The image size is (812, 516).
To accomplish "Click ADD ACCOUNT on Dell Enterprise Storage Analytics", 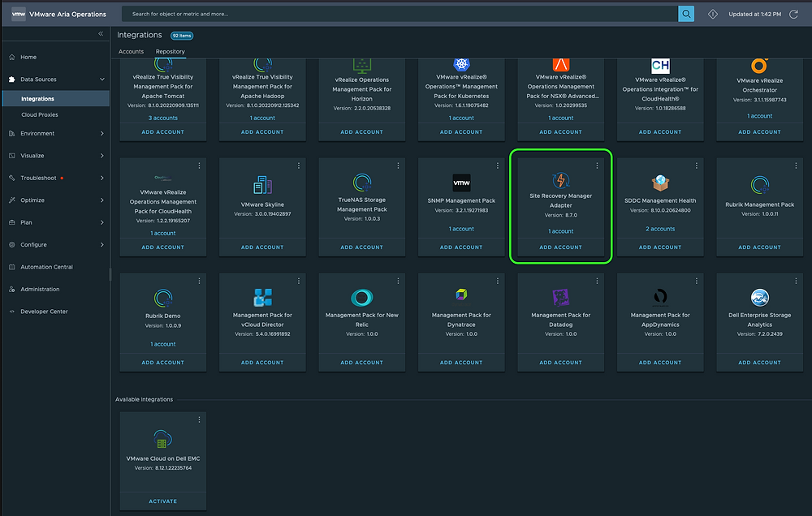I will click(760, 363).
